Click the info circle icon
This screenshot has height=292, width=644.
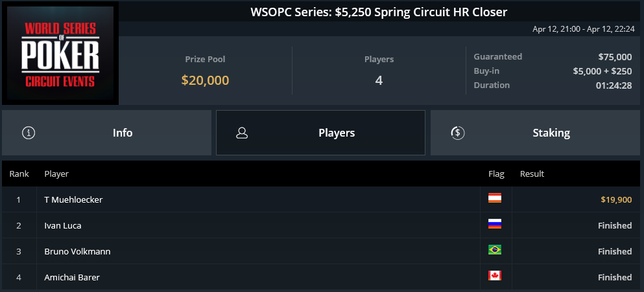click(29, 133)
